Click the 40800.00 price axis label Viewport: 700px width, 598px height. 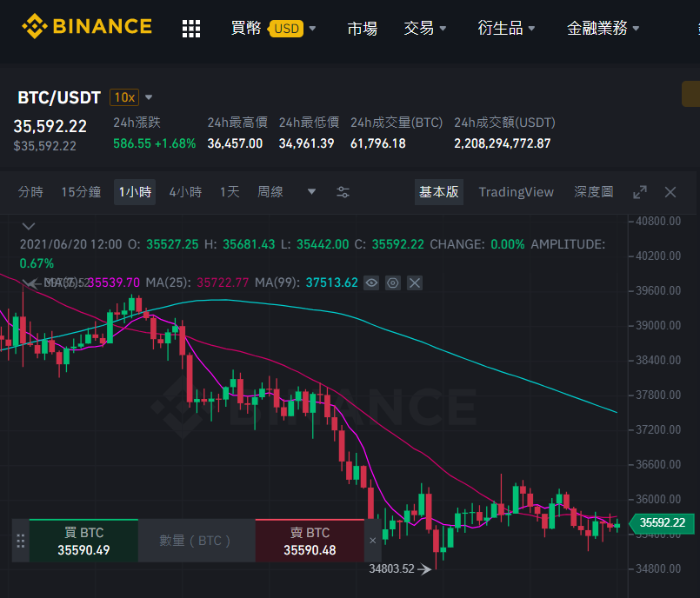[658, 221]
